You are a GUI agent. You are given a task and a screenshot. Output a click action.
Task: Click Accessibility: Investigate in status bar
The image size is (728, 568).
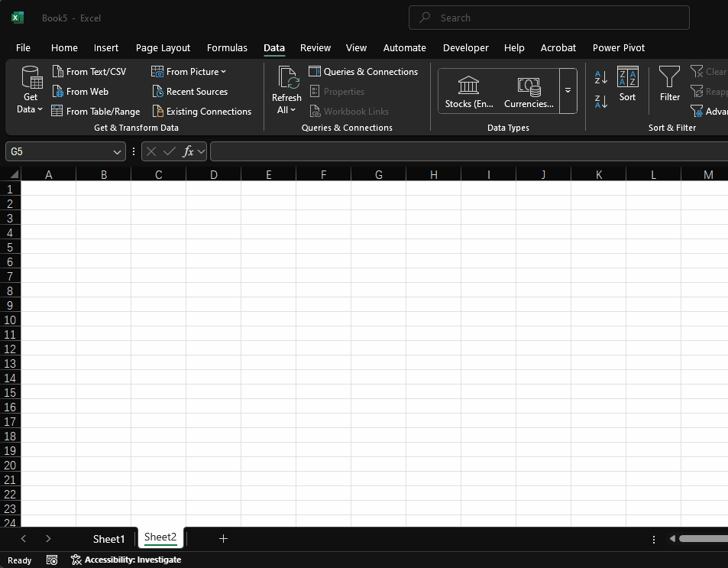click(x=126, y=560)
